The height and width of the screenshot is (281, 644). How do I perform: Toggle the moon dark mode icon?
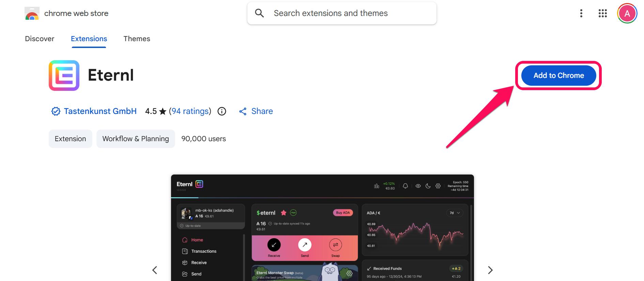tap(428, 186)
